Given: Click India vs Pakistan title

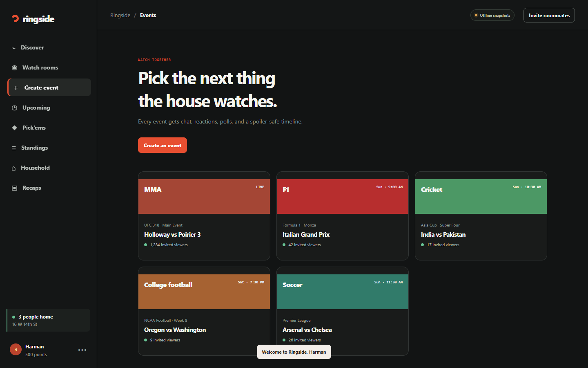Looking at the screenshot, I should [x=443, y=235].
